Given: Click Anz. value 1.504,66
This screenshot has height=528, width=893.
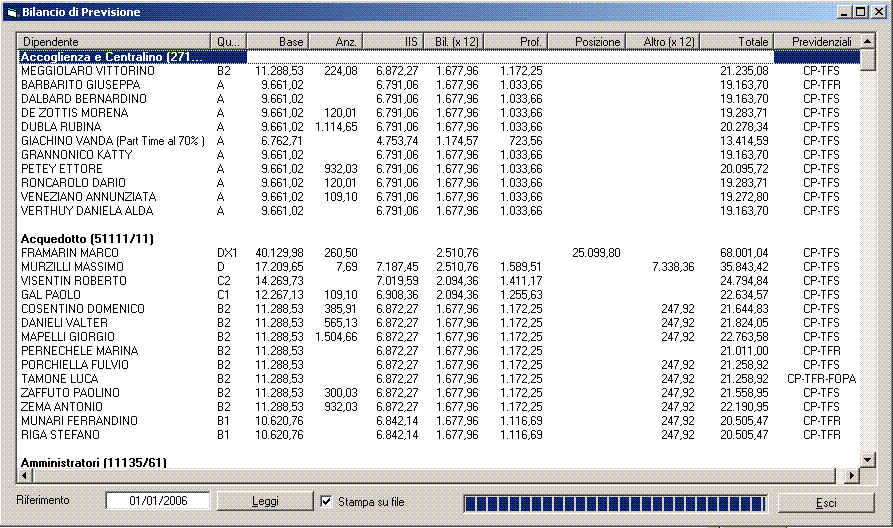Looking at the screenshot, I should click(x=336, y=337).
